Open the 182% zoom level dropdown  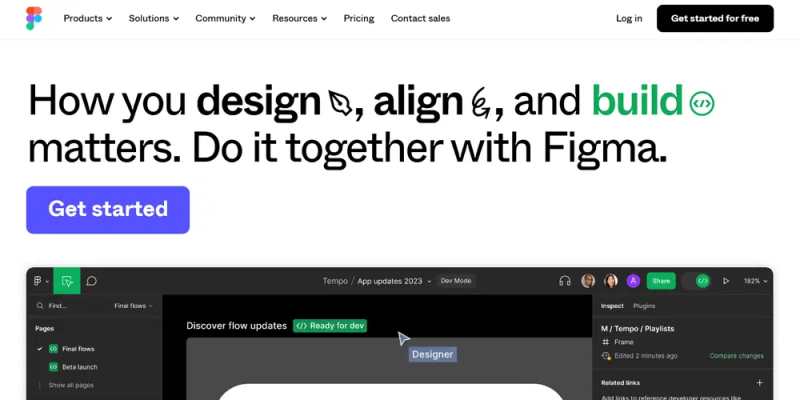tap(755, 281)
